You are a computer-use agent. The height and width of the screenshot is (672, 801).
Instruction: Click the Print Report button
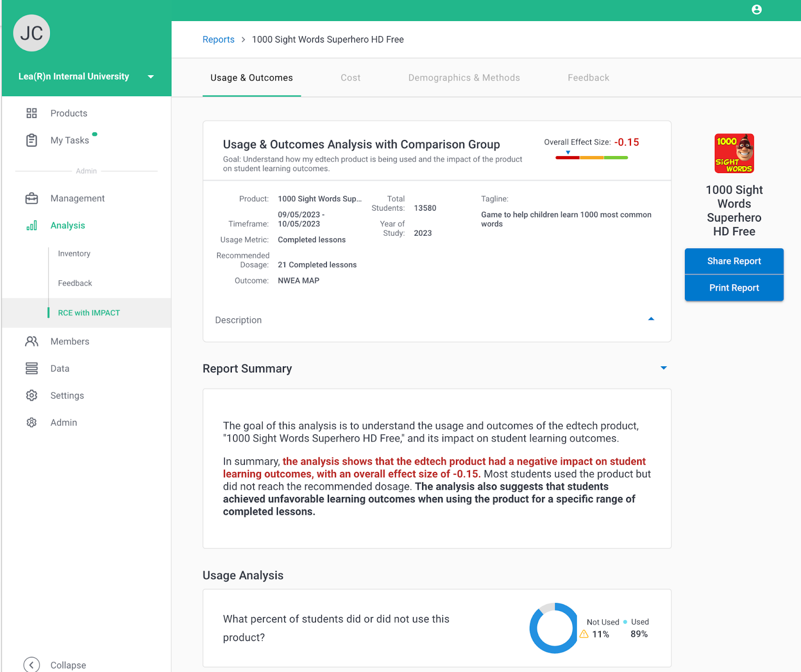tap(734, 288)
